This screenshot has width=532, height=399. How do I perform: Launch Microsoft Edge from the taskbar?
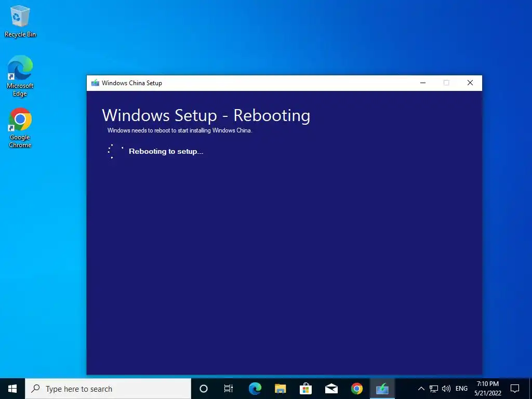[255, 389]
